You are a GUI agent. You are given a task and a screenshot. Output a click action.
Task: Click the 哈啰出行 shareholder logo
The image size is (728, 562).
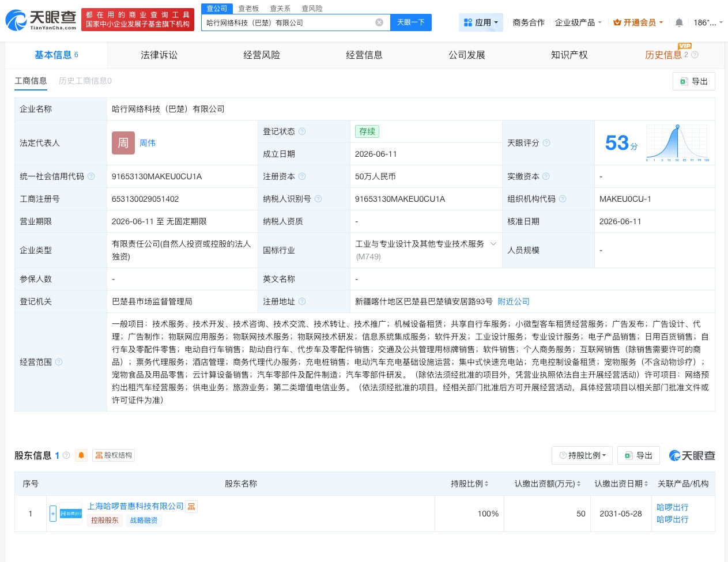71,513
